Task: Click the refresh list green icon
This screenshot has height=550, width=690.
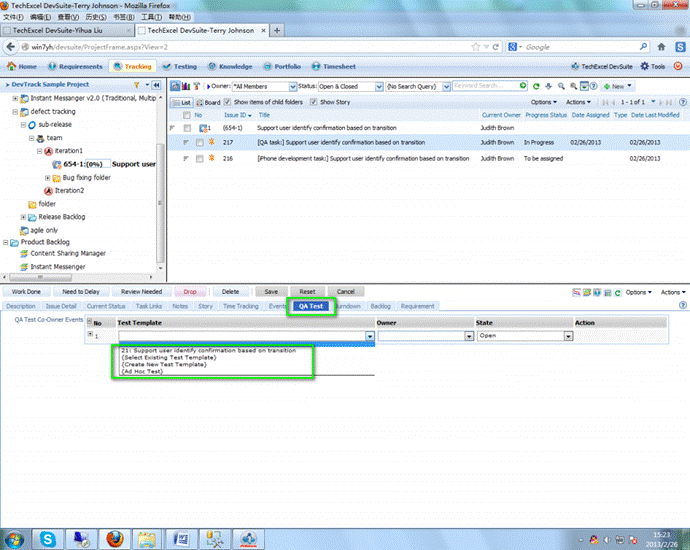Action: click(x=536, y=86)
